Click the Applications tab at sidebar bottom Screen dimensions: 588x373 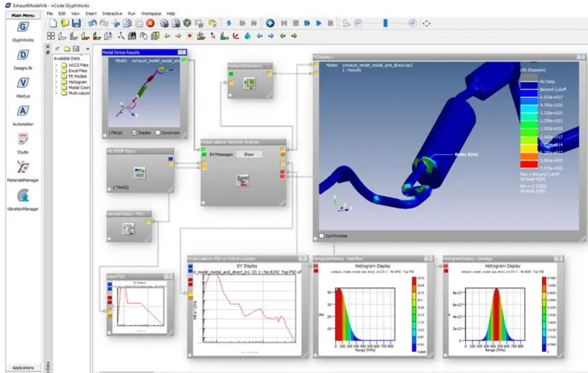coord(23,368)
